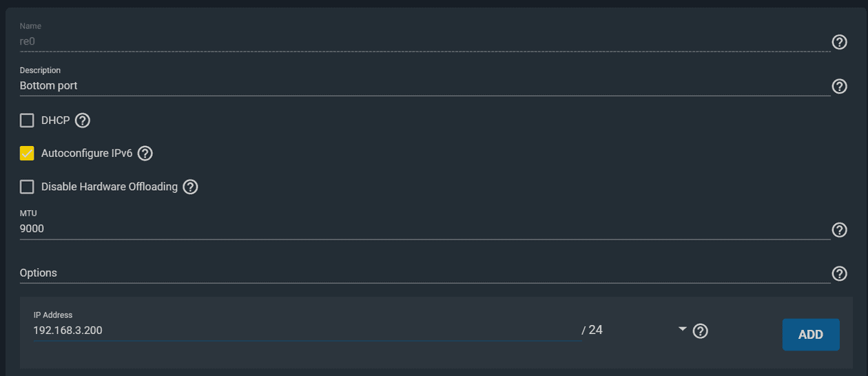The height and width of the screenshot is (376, 868).
Task: Click the Autoconfigure IPv6 label text
Action: click(87, 154)
